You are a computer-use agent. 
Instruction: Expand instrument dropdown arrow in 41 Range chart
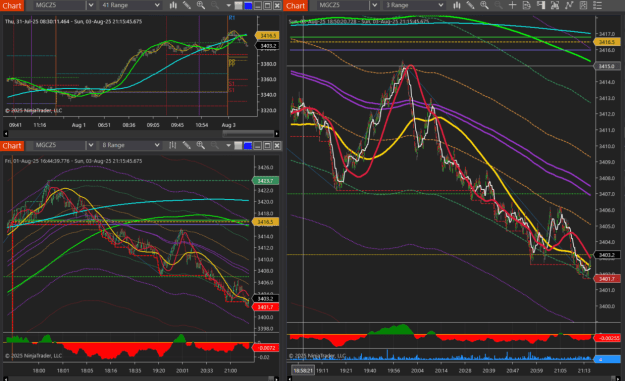coord(91,5)
